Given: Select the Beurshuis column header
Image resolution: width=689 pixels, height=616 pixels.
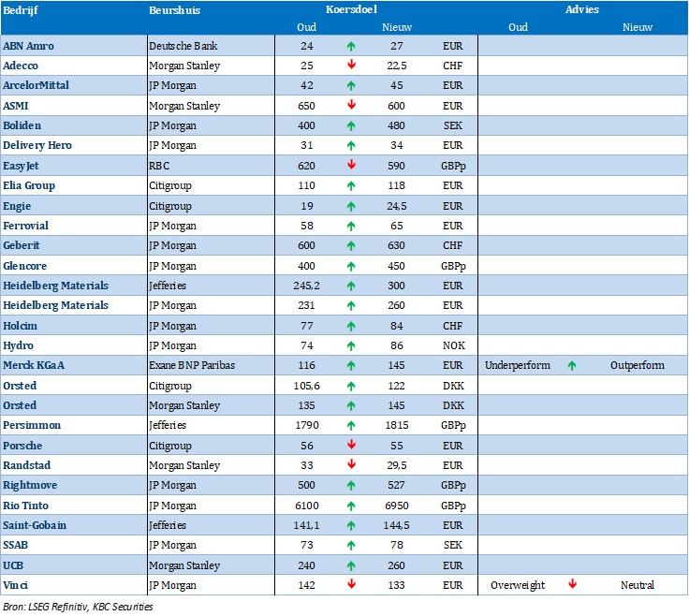Looking at the screenshot, I should tap(174, 9).
